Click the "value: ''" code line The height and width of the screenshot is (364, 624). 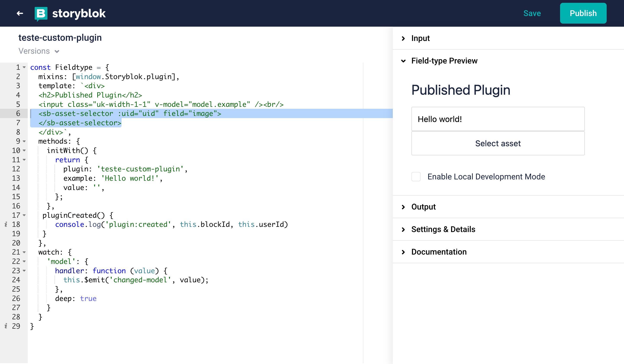coord(84,188)
